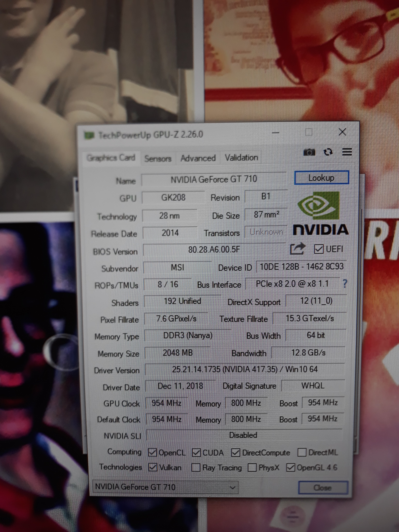This screenshot has height=532, width=399.
Task: Toggle the DirectML checkbox
Action: click(302, 452)
